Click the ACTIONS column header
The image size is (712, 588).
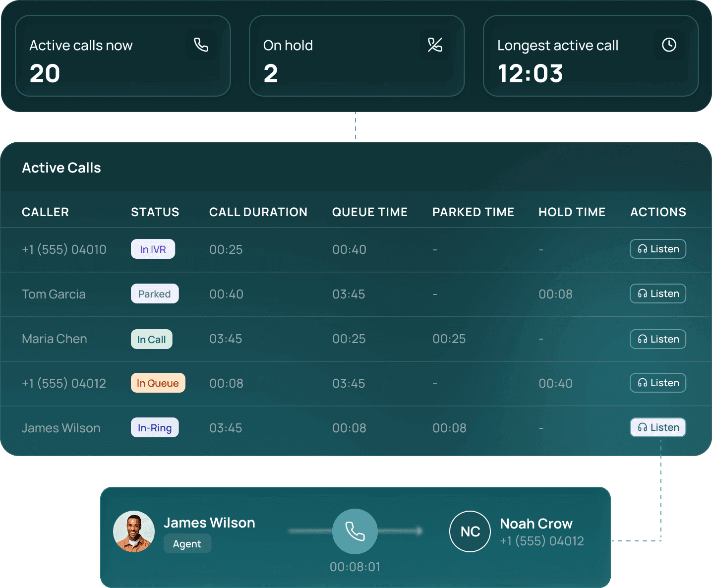[658, 212]
